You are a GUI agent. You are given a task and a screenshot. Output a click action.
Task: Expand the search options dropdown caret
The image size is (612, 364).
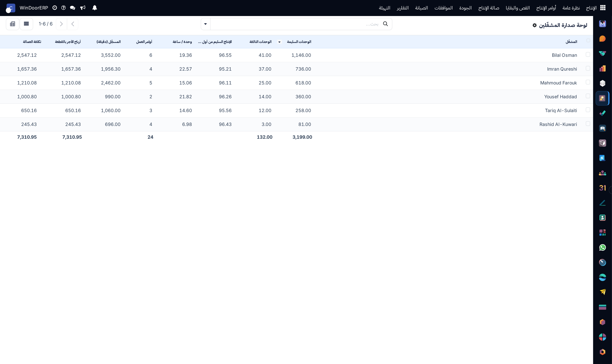click(205, 24)
